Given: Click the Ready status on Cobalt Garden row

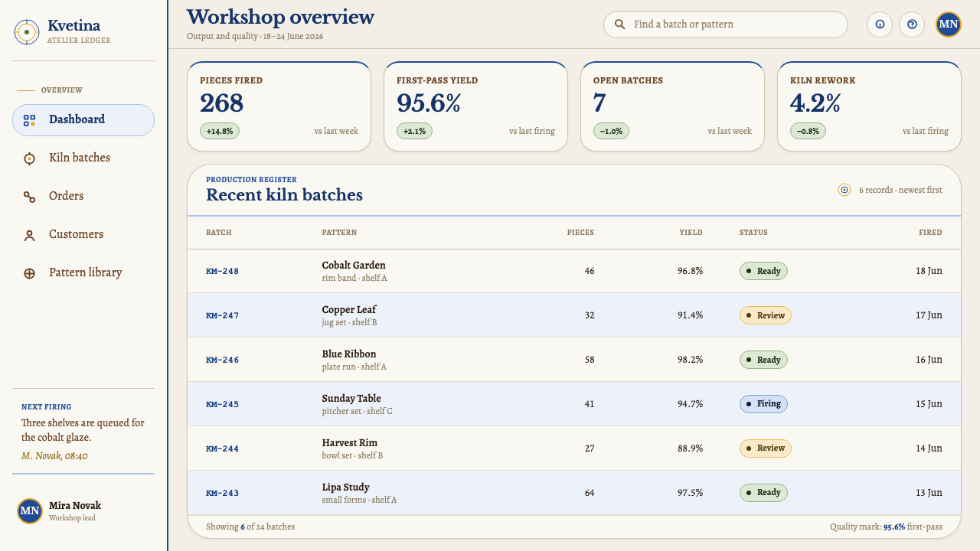Looking at the screenshot, I should pyautogui.click(x=763, y=271).
